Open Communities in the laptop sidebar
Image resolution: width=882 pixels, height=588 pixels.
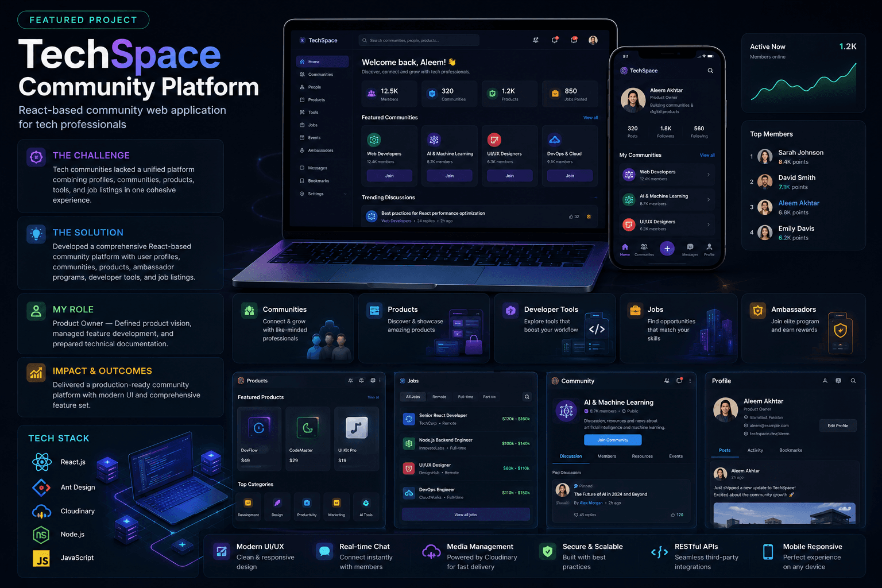(316, 75)
